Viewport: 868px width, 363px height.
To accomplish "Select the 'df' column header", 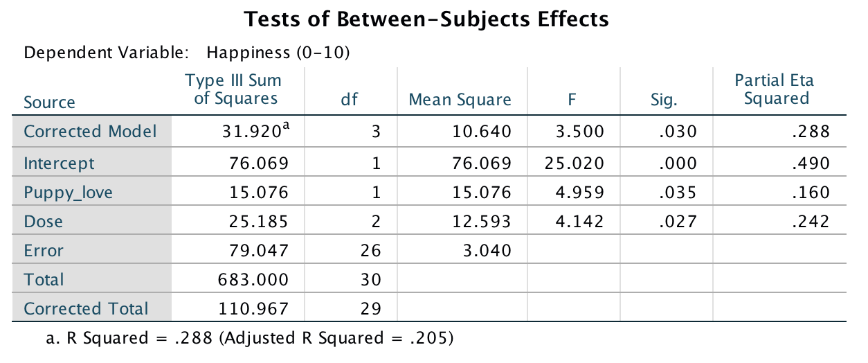I will point(350,100).
